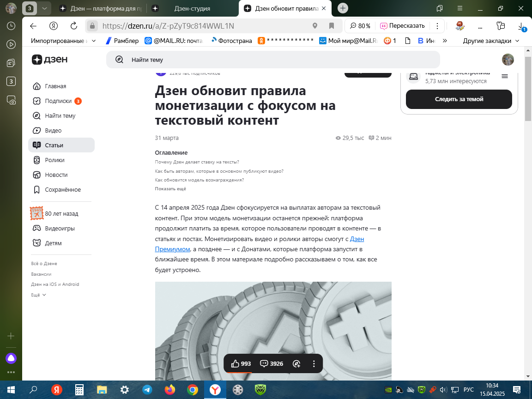532x399 pixels.
Task: Open the screenshot camera icon in browser sidebar
Action: (11, 100)
